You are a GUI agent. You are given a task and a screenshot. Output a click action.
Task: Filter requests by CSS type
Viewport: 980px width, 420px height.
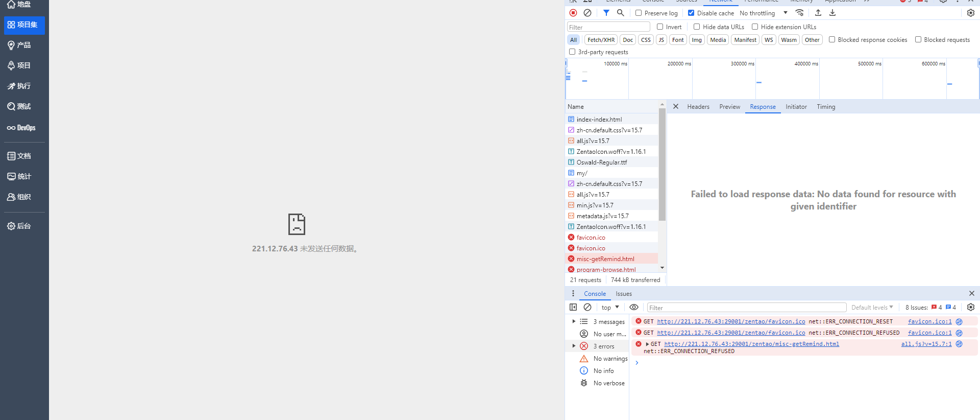(646, 40)
